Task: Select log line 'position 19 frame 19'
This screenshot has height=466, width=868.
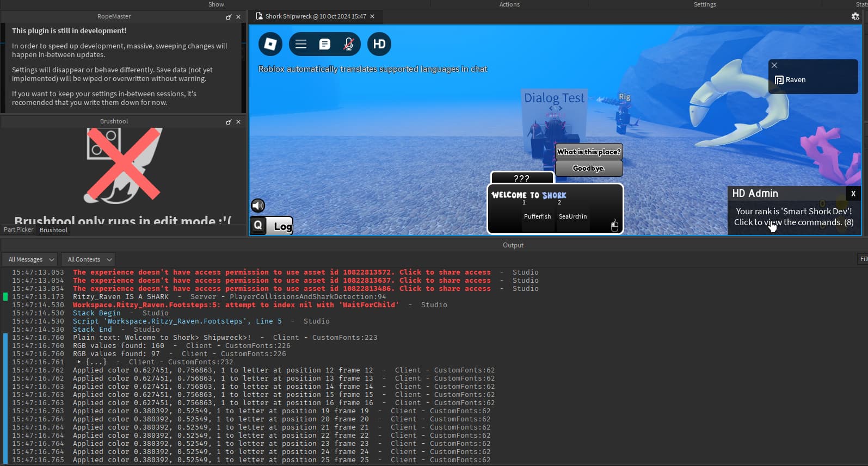Action: (x=281, y=411)
